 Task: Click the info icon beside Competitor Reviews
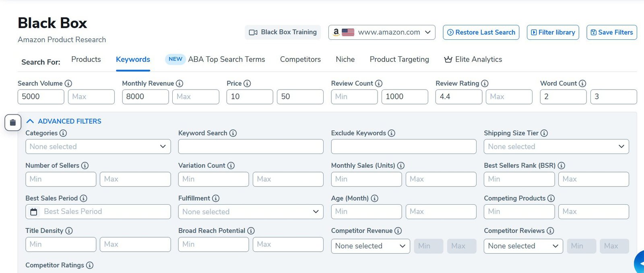(x=550, y=231)
